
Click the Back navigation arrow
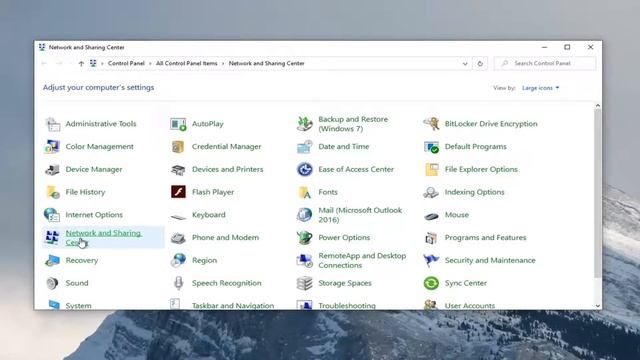coord(44,64)
